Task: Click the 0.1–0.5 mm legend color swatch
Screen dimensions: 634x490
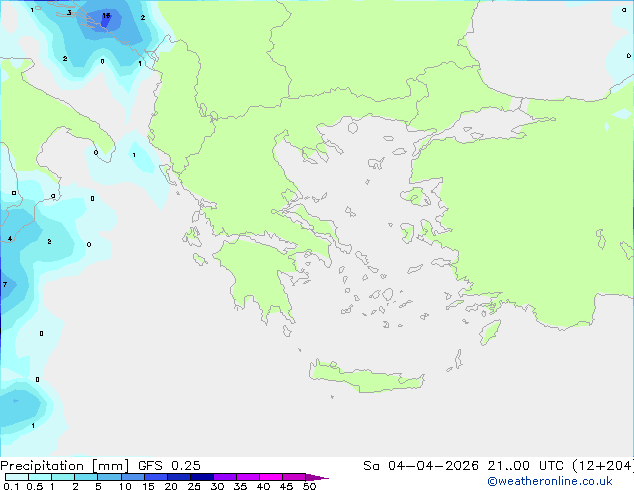Action: pos(17,477)
